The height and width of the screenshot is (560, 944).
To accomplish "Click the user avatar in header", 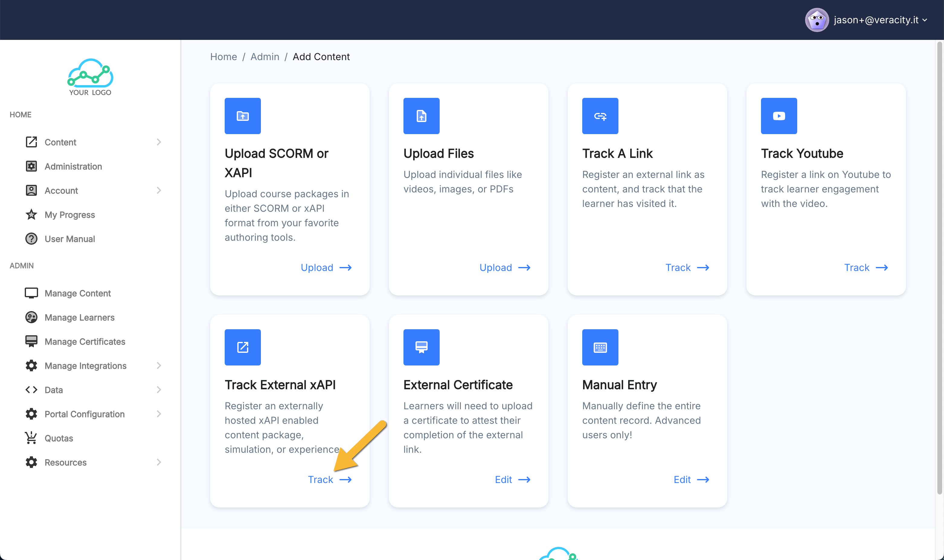I will [817, 20].
